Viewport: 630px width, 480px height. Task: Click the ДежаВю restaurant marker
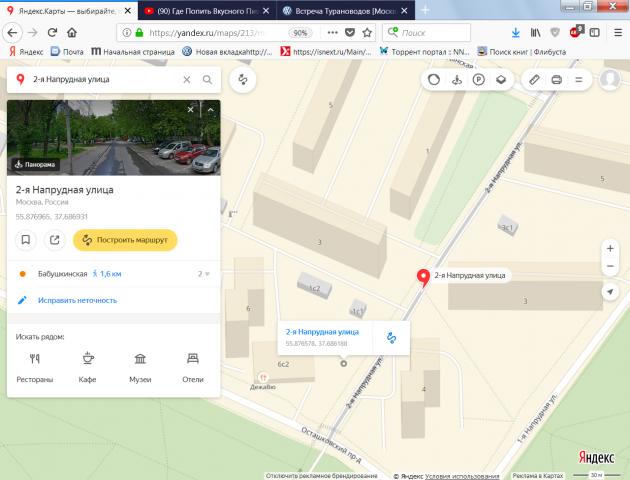tap(263, 378)
